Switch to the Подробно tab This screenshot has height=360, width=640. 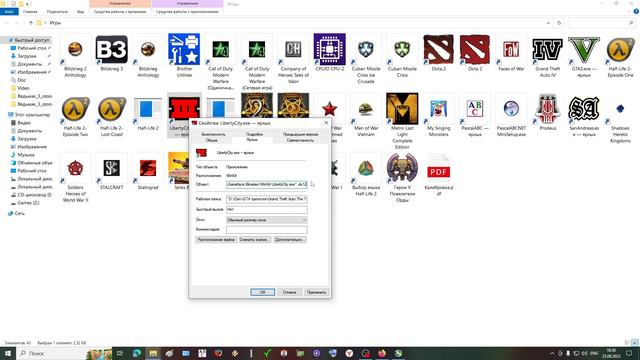pyautogui.click(x=254, y=134)
